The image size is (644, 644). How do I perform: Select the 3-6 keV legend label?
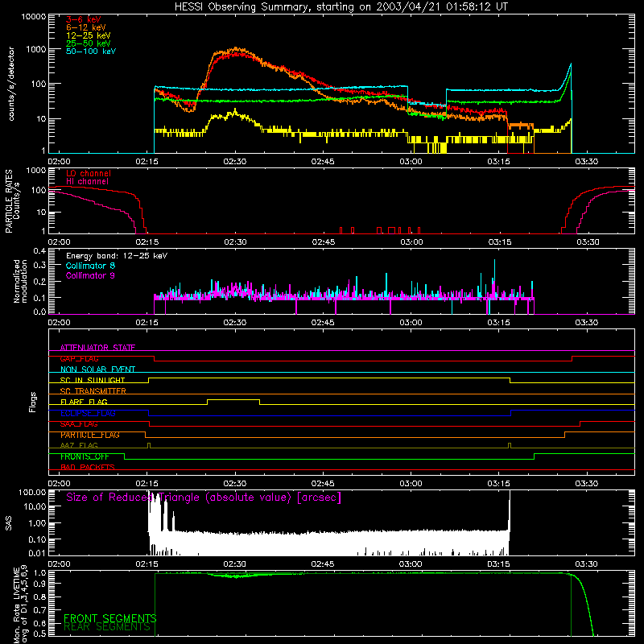click(84, 19)
